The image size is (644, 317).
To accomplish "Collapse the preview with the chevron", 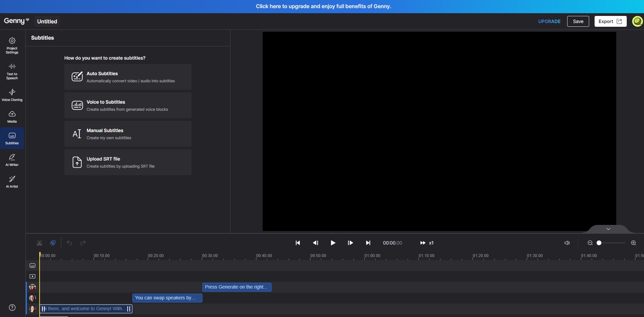I will [608, 229].
